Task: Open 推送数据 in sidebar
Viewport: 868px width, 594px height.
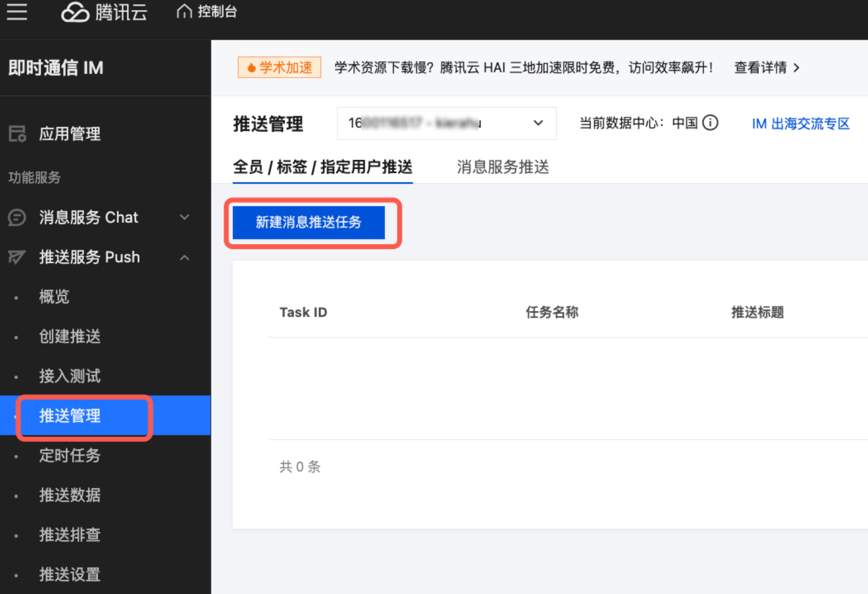Action: (70, 495)
